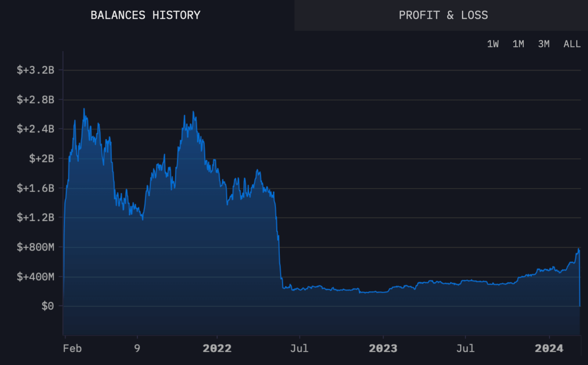
Task: Click the $+2.8B y-axis label
Action: (35, 99)
